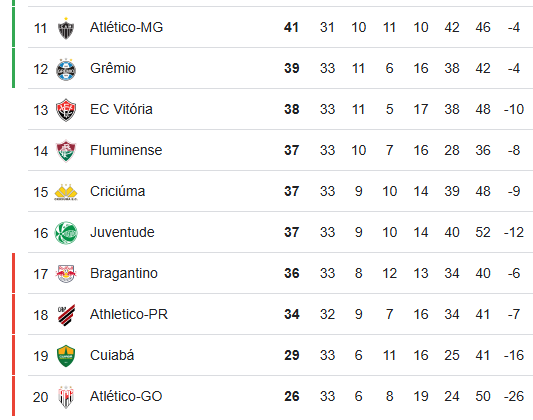Open the Fluminense team name link
Viewport: 533px width, 420px height.
click(x=126, y=150)
